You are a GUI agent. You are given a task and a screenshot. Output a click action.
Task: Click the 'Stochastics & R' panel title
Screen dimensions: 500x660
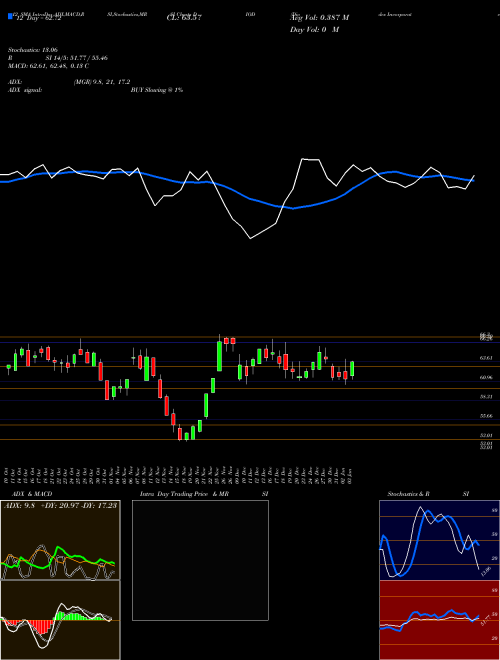click(408, 494)
